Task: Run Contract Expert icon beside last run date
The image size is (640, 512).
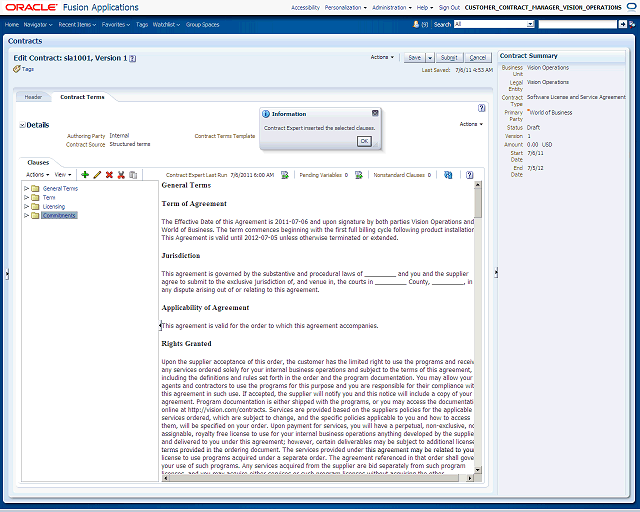Action: tap(285, 175)
